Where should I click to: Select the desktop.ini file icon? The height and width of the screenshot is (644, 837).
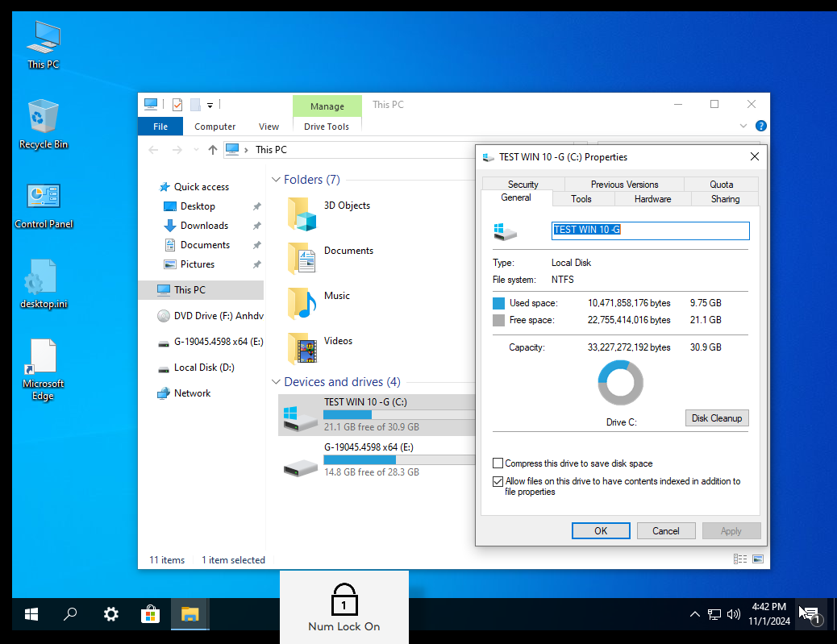click(44, 285)
